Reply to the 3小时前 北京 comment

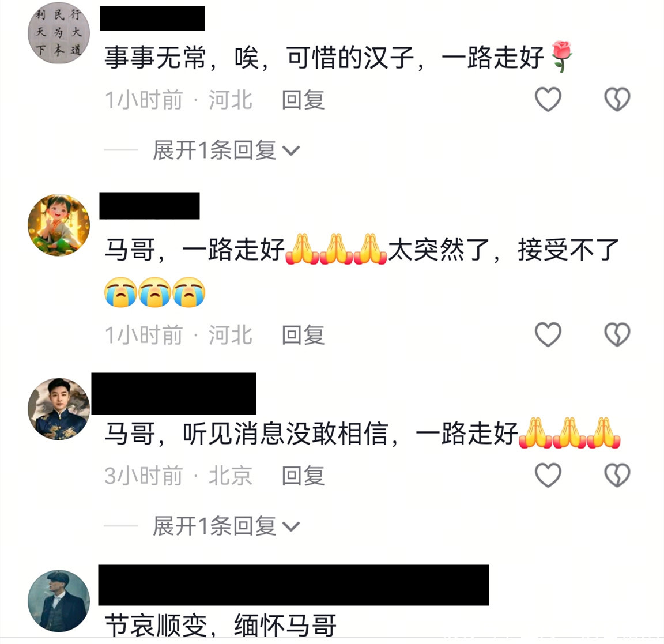pyautogui.click(x=303, y=476)
